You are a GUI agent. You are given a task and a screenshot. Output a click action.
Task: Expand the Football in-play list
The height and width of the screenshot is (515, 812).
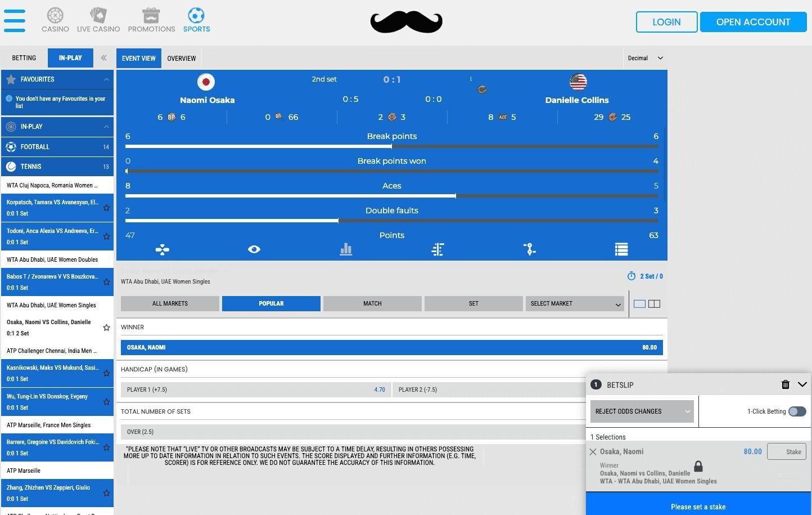coord(57,147)
